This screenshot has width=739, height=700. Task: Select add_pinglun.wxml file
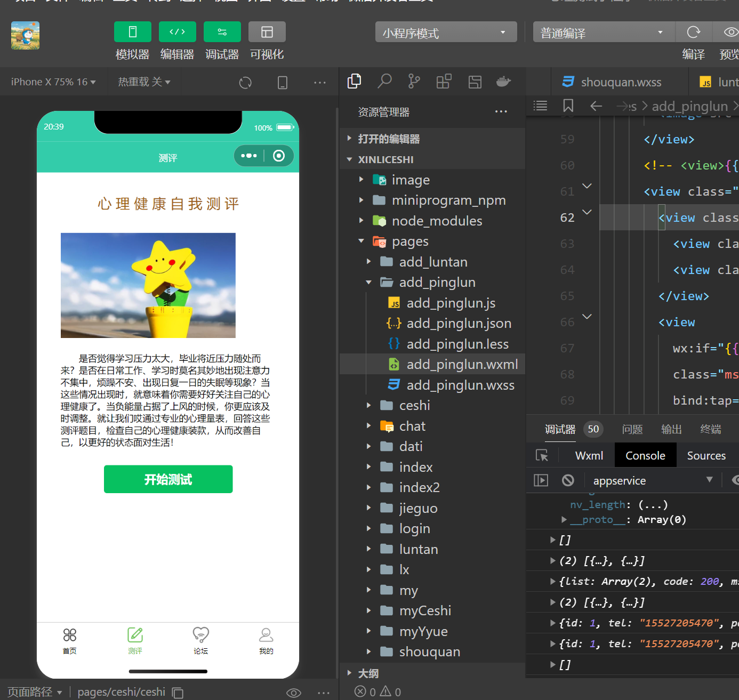click(x=432, y=364)
